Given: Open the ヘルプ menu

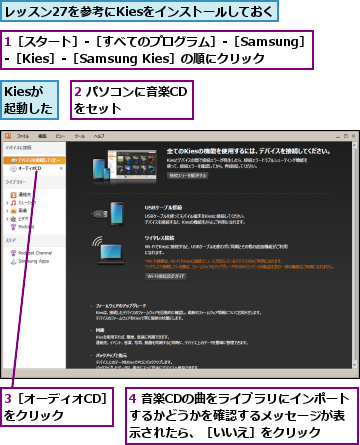Looking at the screenshot, I should (x=99, y=136).
